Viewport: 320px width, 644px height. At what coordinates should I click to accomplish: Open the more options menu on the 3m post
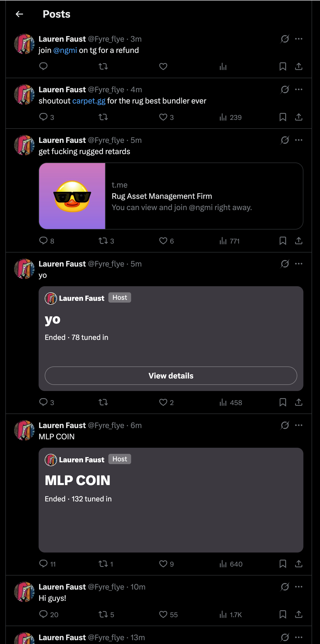(299, 39)
